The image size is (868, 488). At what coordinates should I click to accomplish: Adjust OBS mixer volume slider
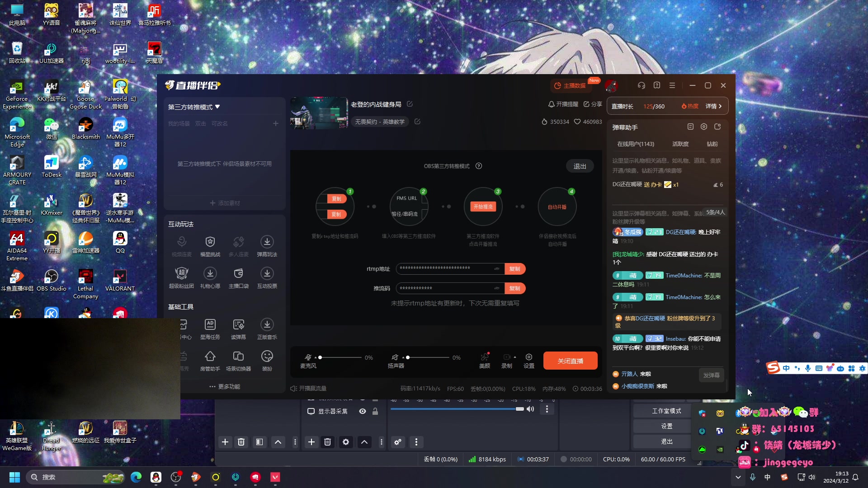pos(457,409)
